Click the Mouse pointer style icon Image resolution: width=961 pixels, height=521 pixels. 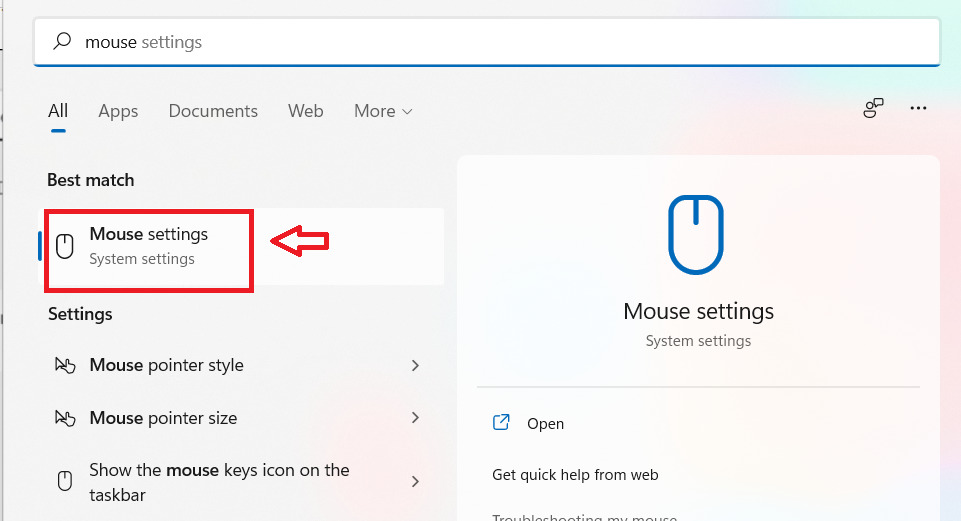[65, 365]
